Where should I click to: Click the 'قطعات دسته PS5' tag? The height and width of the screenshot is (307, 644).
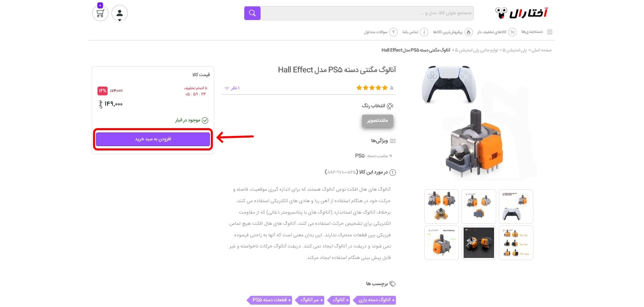(x=269, y=300)
